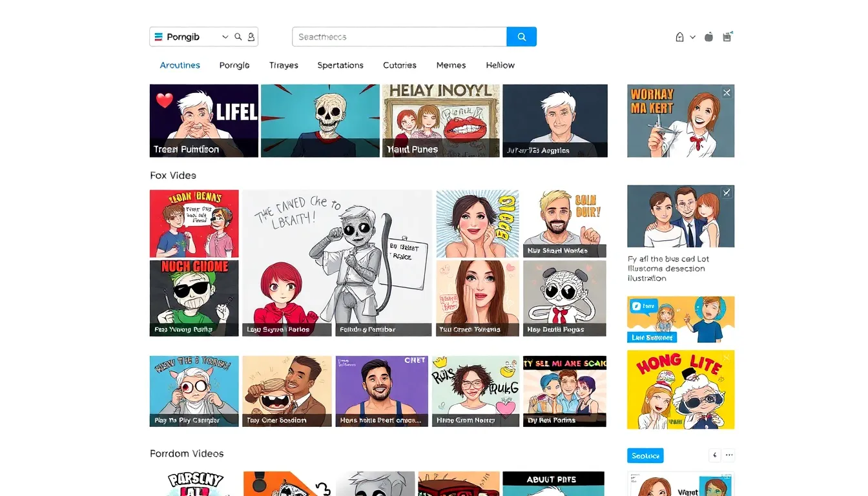868x496 pixels.
Task: Select the Spertations navigation tab
Action: coord(340,65)
